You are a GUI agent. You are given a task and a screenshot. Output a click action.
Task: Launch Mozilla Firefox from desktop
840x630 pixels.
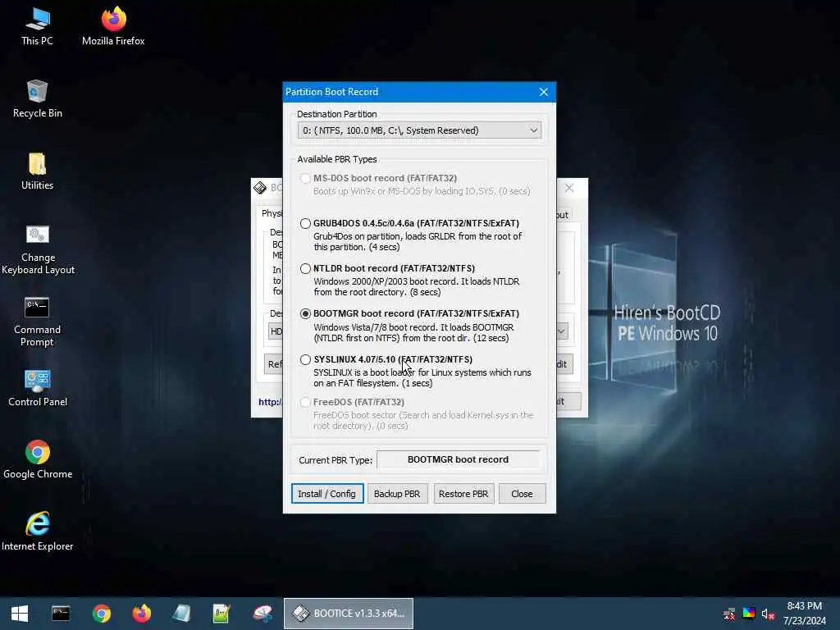tap(113, 26)
